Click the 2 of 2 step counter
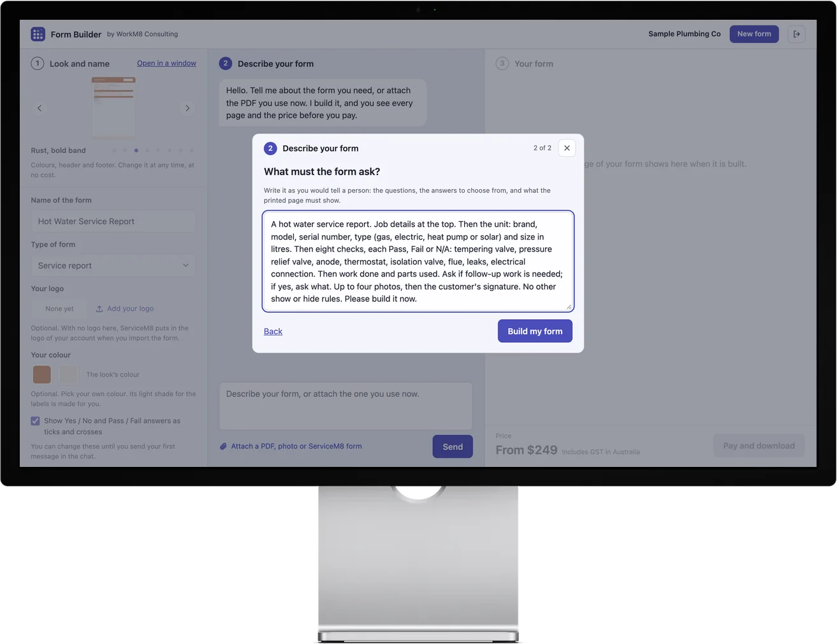Screen dimensions: 837x644 542,148
